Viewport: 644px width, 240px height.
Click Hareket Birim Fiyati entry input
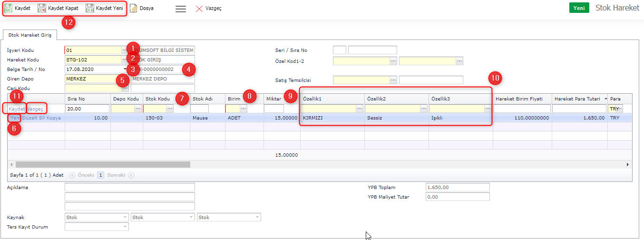coord(522,109)
